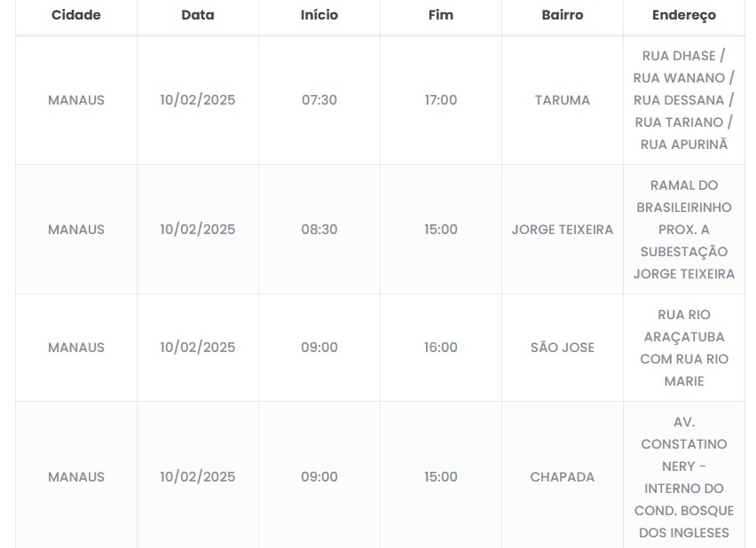Click the 08:30 start time cell
This screenshot has width=756, height=548.
319,230
